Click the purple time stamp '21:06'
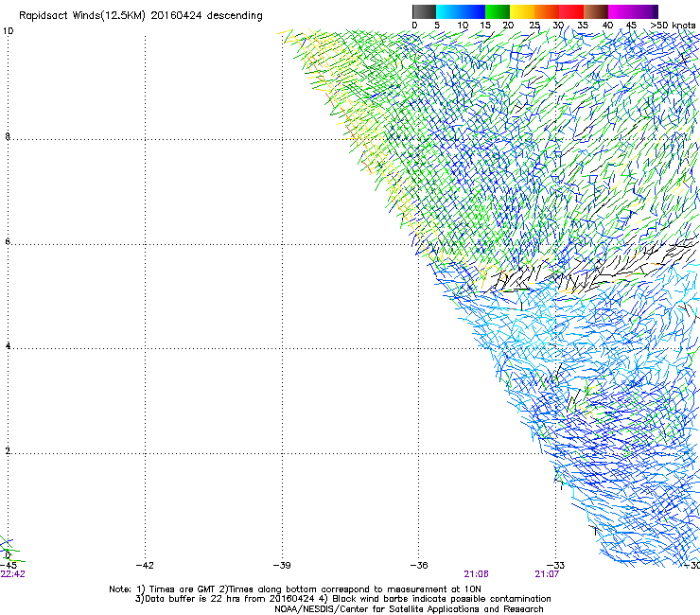Image resolution: width=700 pixels, height=615 pixels. (x=476, y=574)
